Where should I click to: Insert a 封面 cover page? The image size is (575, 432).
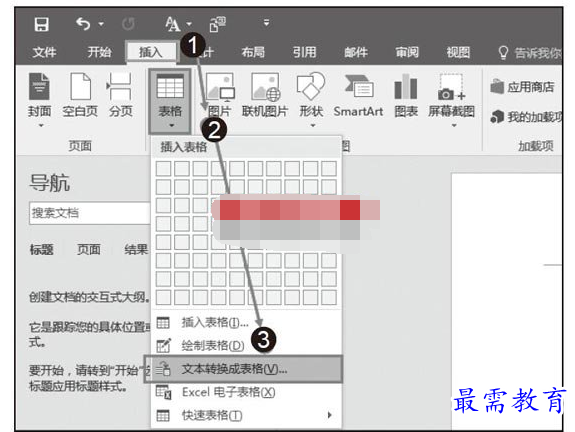(x=39, y=95)
